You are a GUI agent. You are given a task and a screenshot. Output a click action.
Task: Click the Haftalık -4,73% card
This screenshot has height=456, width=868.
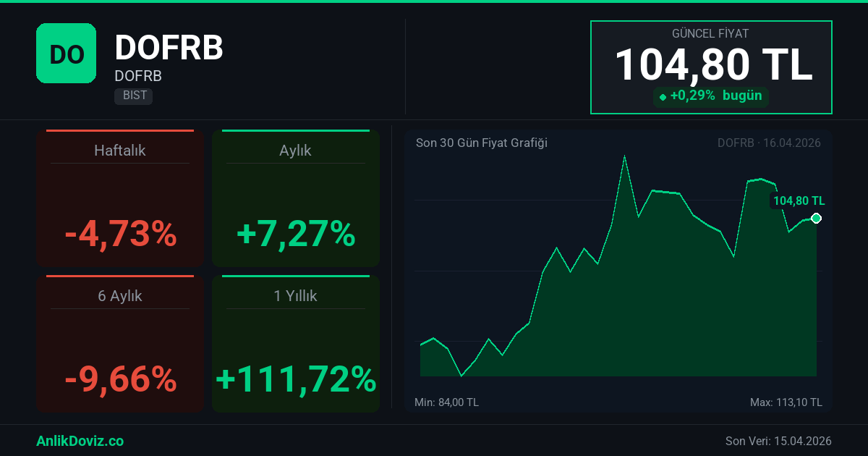[120, 199]
